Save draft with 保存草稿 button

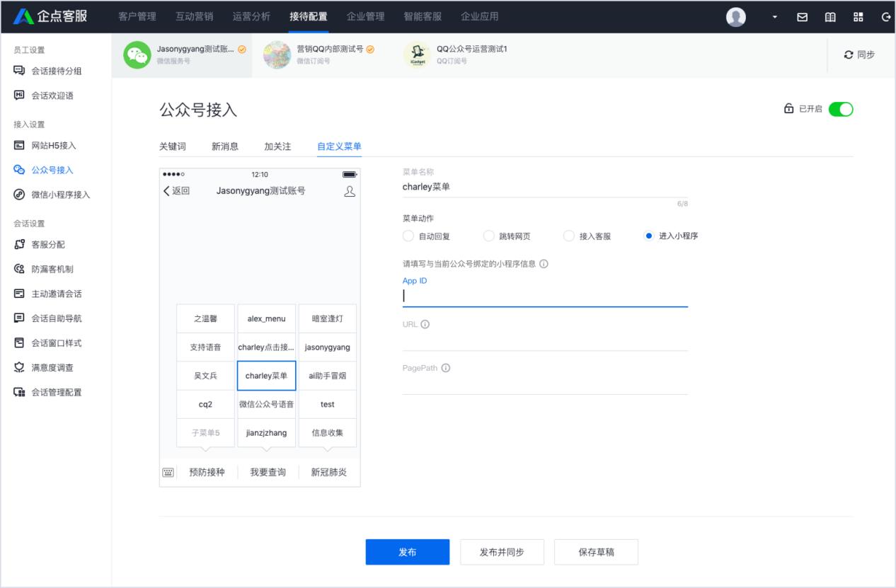click(x=596, y=552)
